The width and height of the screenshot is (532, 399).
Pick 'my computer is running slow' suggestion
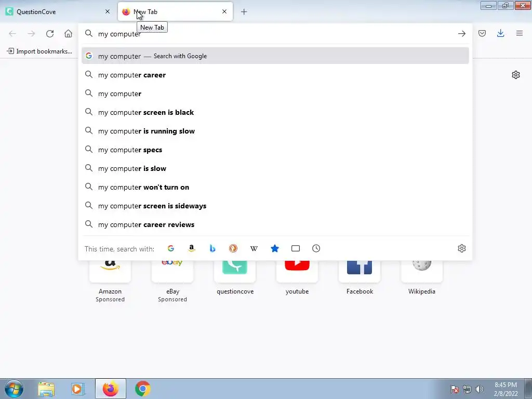275,130
